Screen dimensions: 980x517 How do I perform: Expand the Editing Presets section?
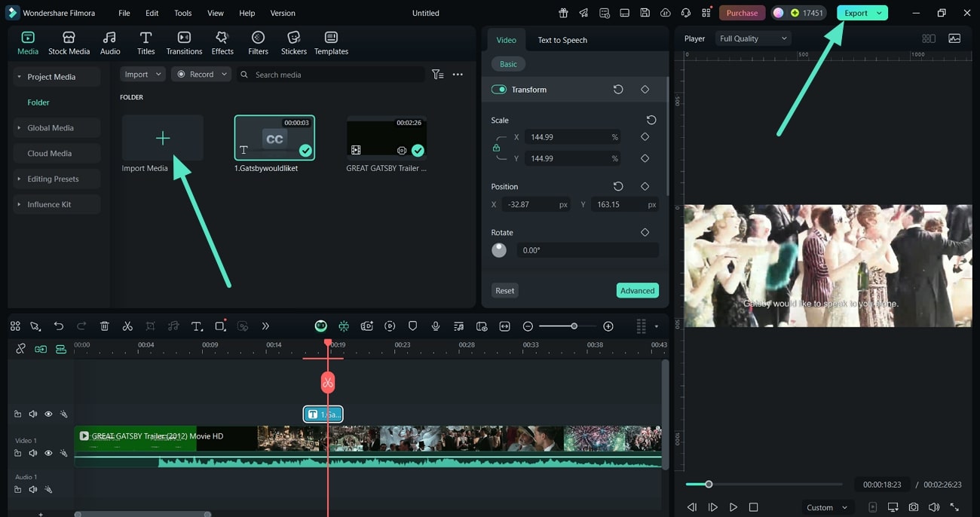(20, 179)
